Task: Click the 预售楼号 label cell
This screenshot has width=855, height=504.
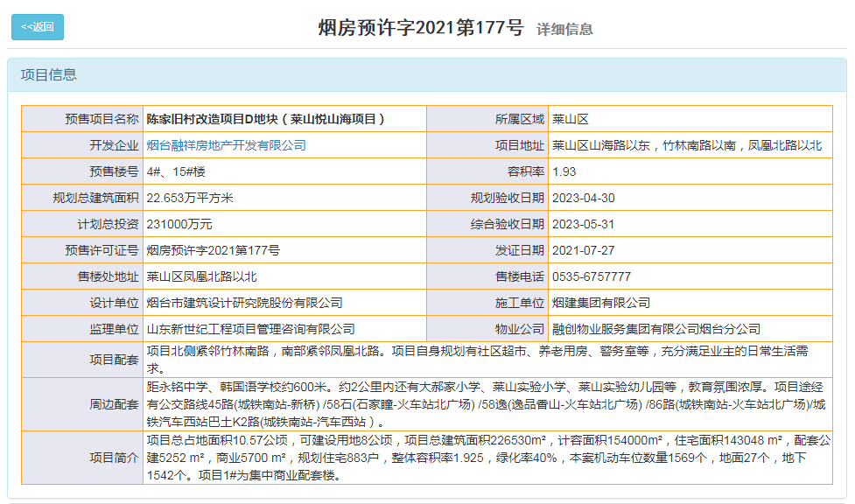Action: [82, 171]
